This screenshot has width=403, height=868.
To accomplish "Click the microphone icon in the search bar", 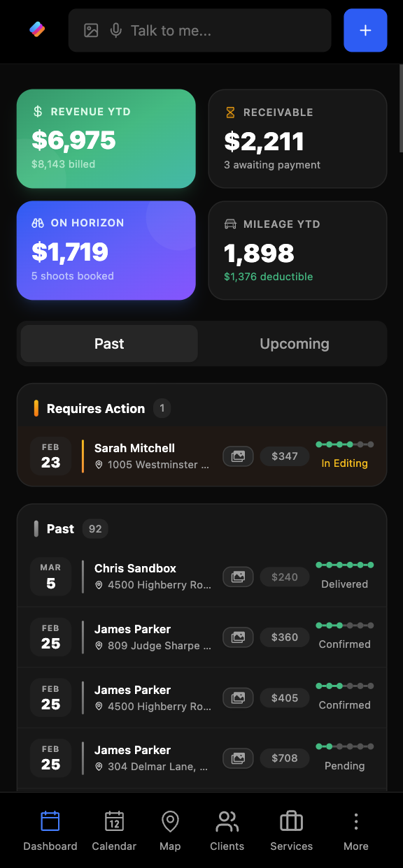I will [117, 30].
